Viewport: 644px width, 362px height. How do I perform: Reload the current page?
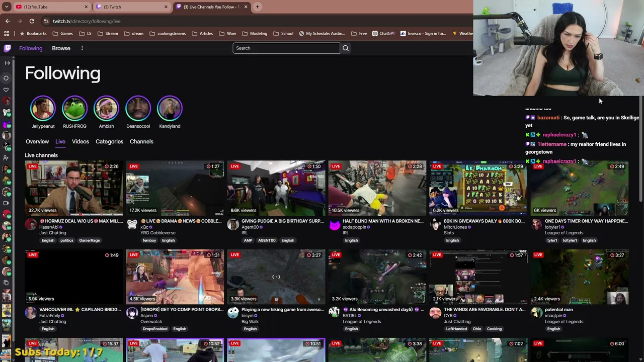32,21
